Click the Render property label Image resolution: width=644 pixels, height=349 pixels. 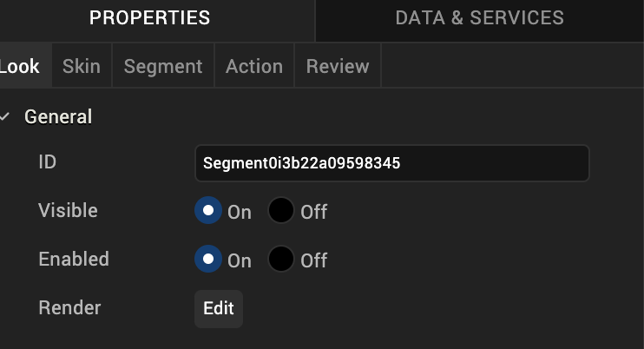pos(69,308)
